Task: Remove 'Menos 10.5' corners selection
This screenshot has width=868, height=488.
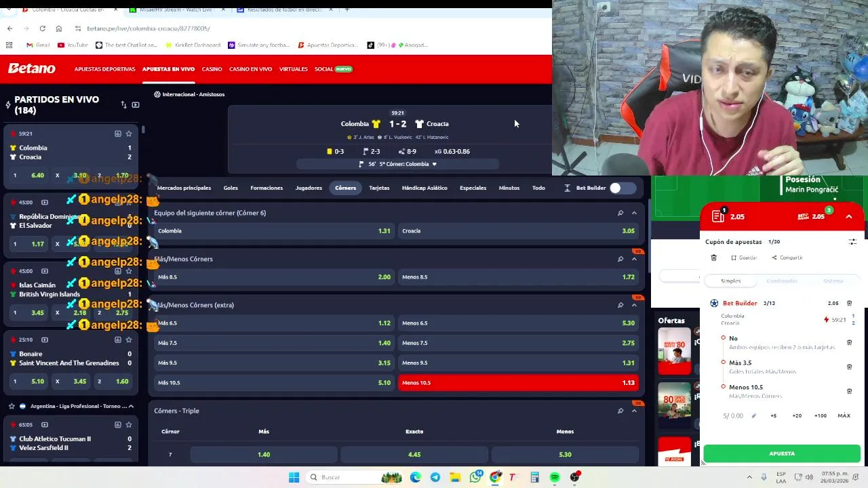Action: [x=849, y=391]
